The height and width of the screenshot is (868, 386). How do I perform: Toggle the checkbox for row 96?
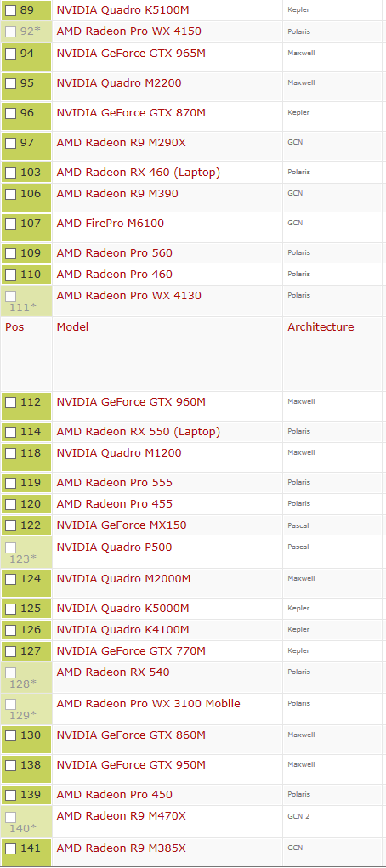point(10,113)
